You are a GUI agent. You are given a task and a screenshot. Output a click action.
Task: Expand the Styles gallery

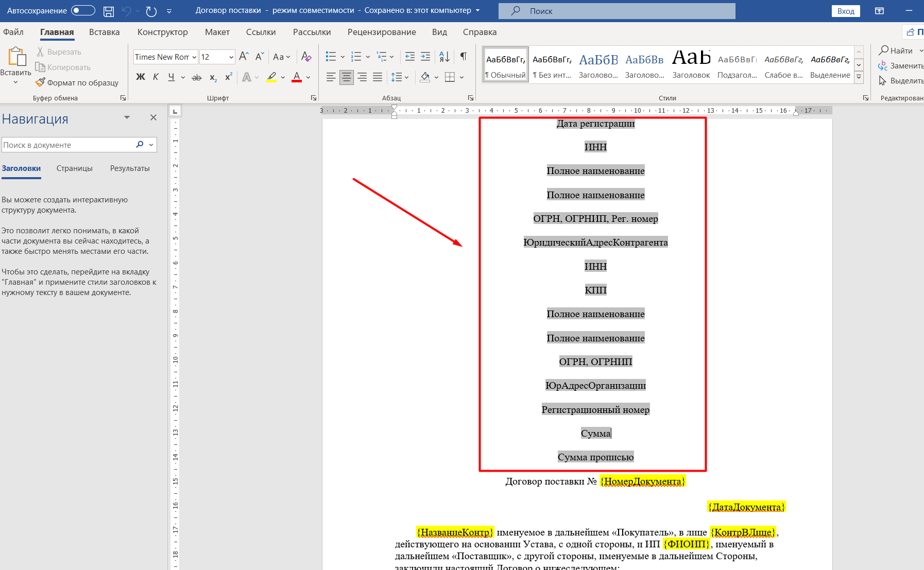(x=859, y=78)
